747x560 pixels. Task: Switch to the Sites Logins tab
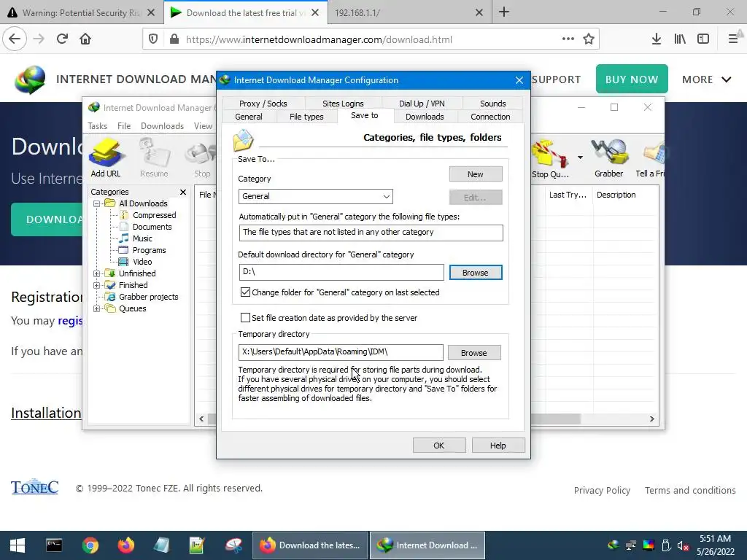[x=343, y=104]
